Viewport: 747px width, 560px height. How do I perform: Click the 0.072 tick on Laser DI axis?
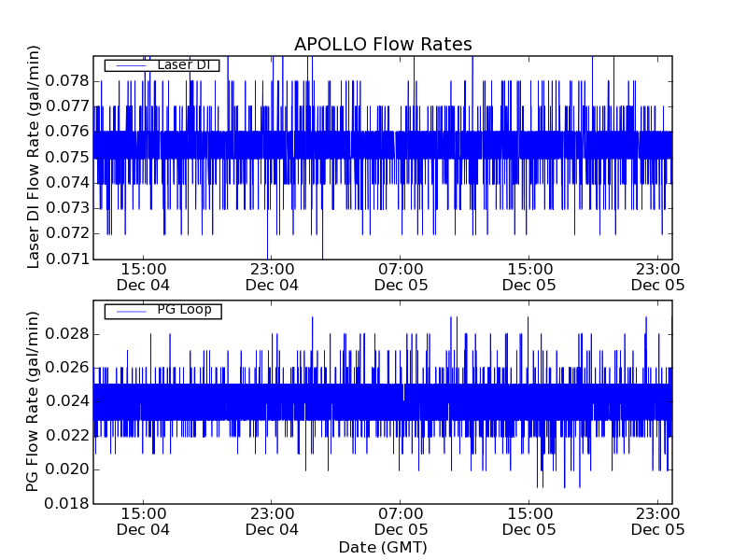coord(67,233)
